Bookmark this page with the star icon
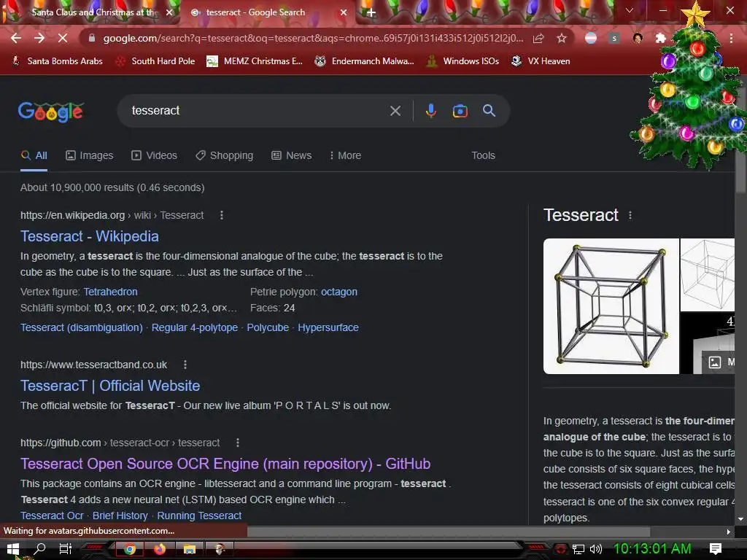747x560 pixels. [x=562, y=38]
